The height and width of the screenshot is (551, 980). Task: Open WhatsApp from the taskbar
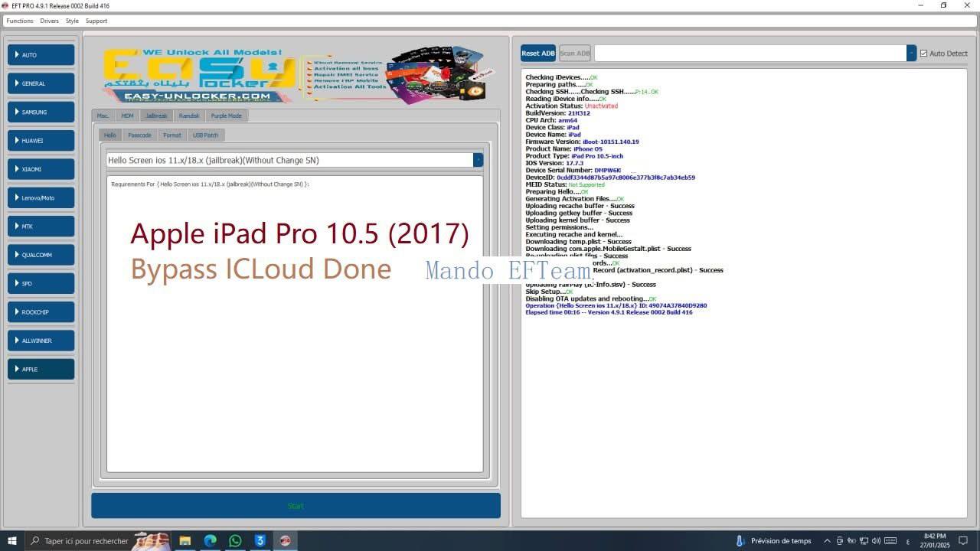point(235,540)
